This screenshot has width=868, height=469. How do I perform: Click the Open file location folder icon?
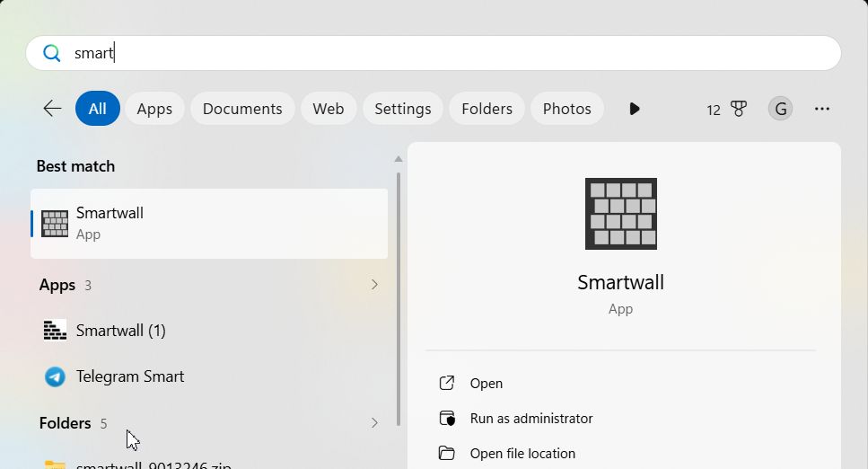447,453
